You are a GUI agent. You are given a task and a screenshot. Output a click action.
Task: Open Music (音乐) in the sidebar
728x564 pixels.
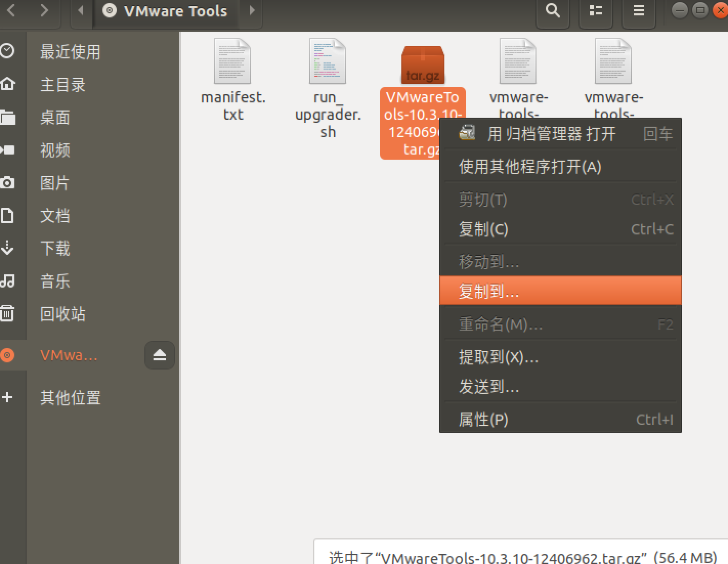[x=90, y=281]
